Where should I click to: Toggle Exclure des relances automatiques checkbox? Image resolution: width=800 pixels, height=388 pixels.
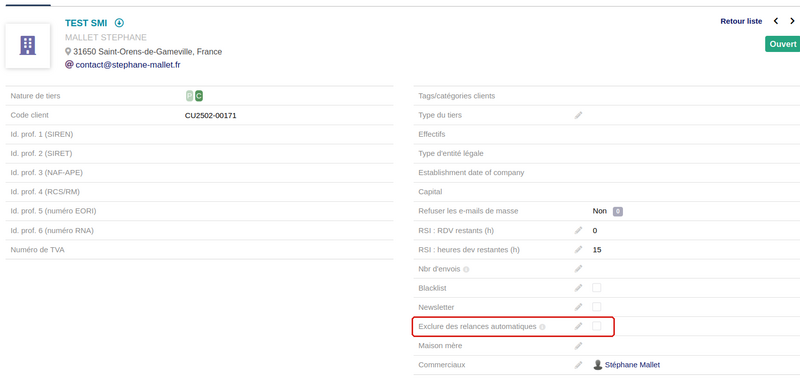[x=596, y=326]
